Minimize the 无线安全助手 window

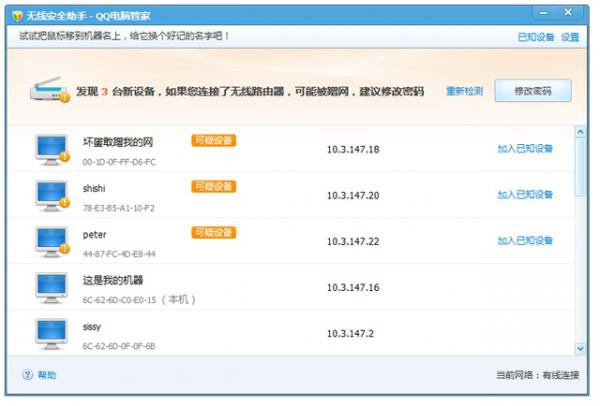tap(543, 13)
